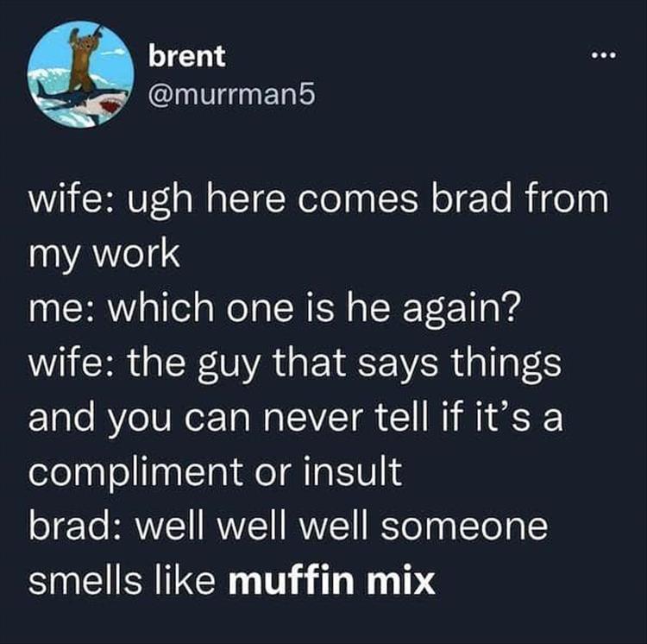The image size is (647, 644).
Task: Click the word "compliment" in the tweet
Action: pyautogui.click(x=135, y=474)
